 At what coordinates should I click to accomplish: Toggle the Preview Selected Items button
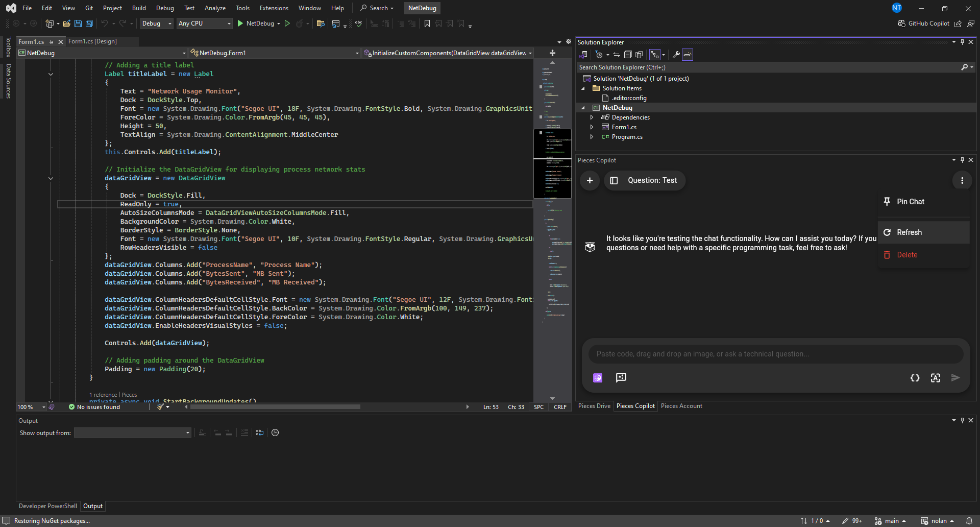coord(688,55)
